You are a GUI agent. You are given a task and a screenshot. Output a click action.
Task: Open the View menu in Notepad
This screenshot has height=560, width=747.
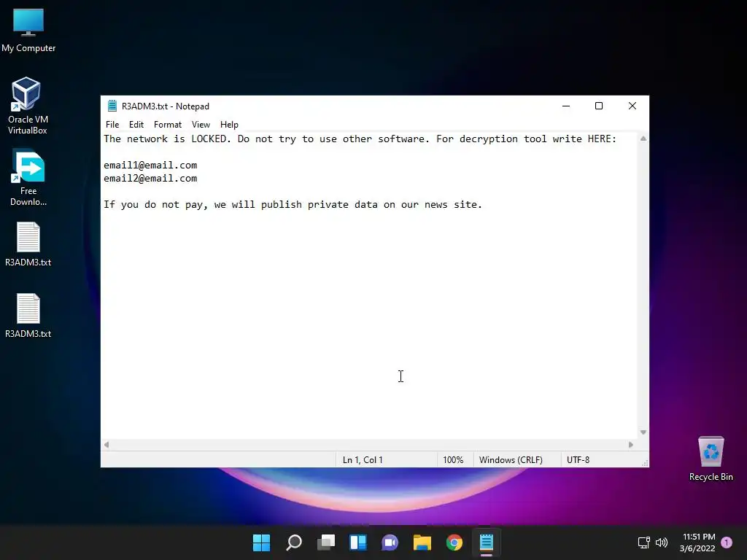click(201, 124)
